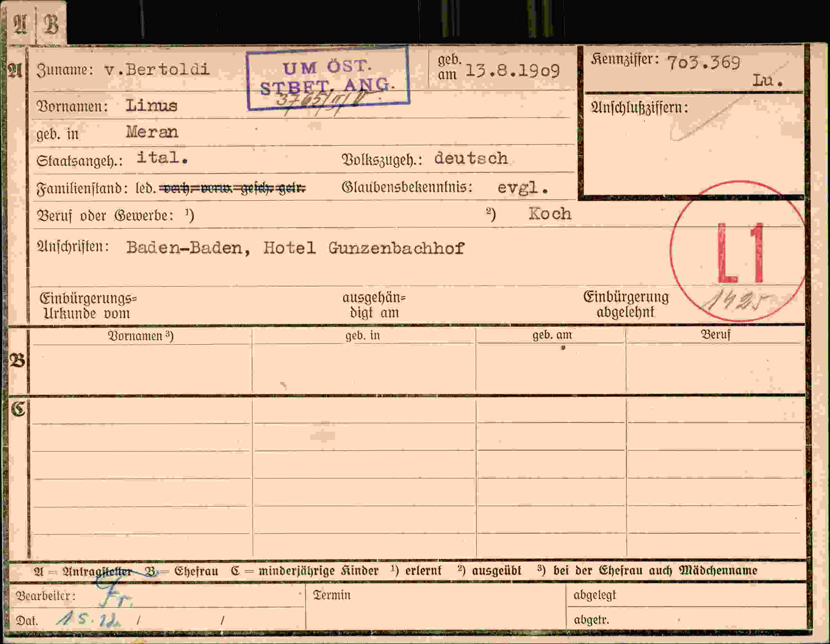
Task: Click the "Kennziffer:" label
Action: 624,59
